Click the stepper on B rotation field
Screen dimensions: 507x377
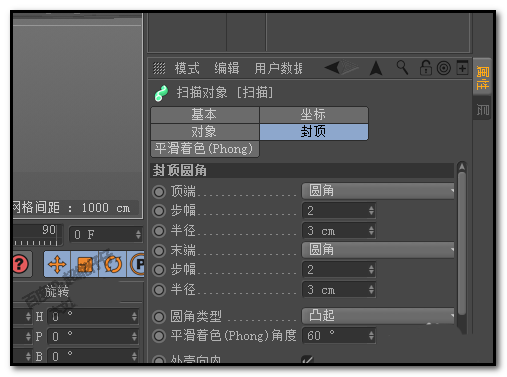[x=134, y=356]
